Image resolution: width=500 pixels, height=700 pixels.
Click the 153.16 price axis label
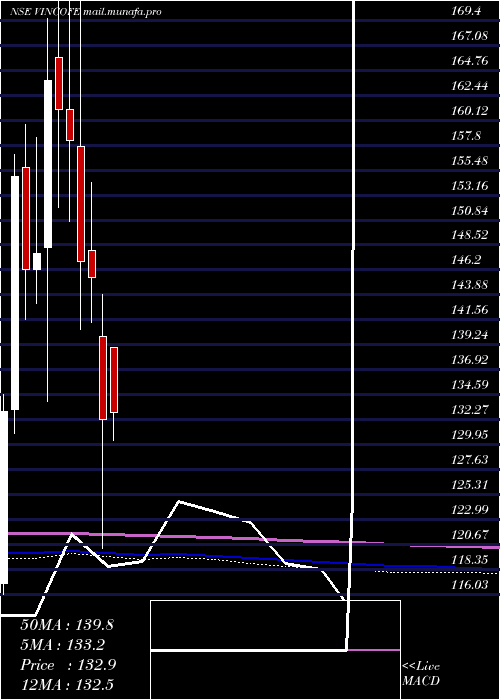pyautogui.click(x=470, y=186)
